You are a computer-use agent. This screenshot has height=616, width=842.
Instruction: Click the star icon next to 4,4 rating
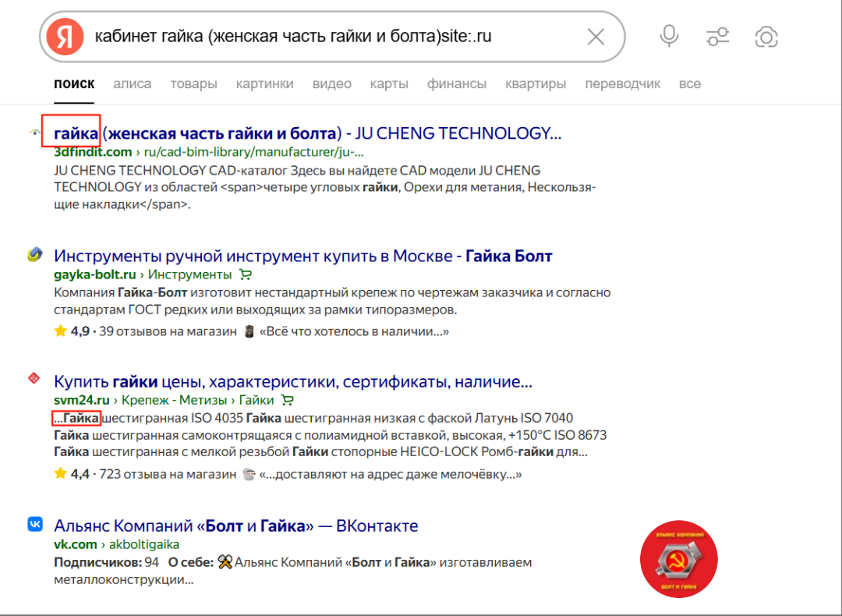pos(61,473)
